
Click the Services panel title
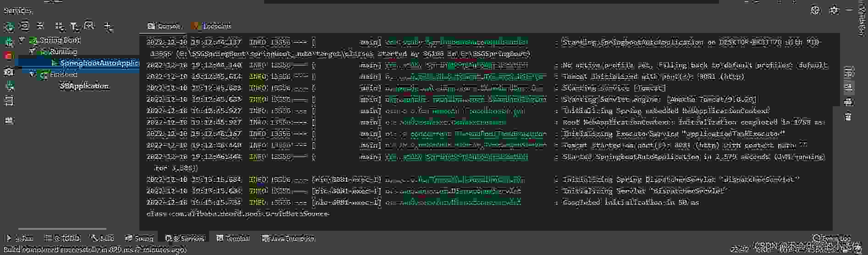click(x=18, y=10)
